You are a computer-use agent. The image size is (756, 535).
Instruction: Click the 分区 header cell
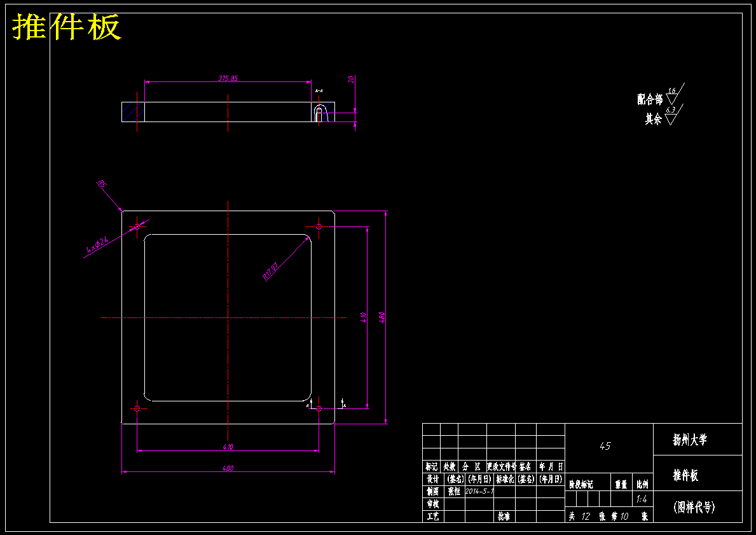tap(472, 467)
